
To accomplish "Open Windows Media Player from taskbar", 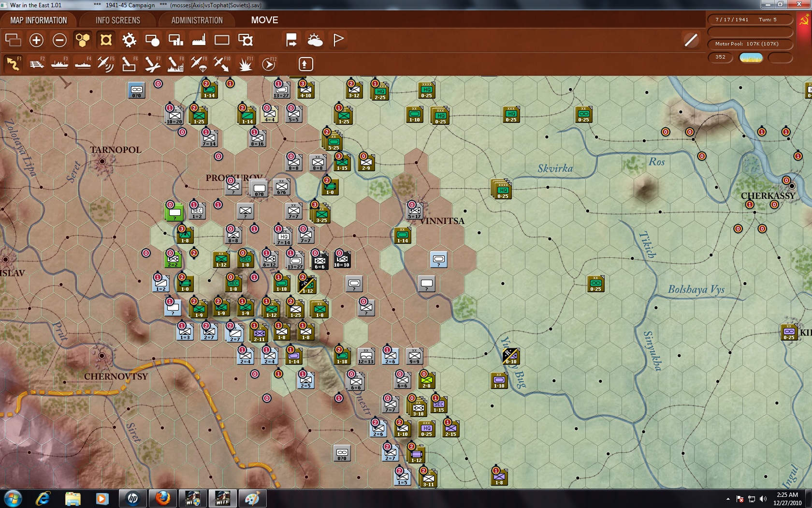I will (x=102, y=498).
